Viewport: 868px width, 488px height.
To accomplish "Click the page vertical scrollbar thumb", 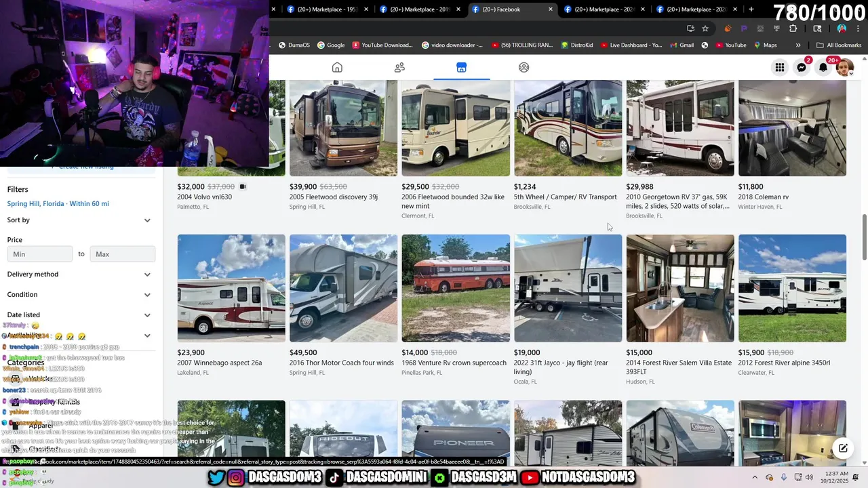I will (864, 237).
